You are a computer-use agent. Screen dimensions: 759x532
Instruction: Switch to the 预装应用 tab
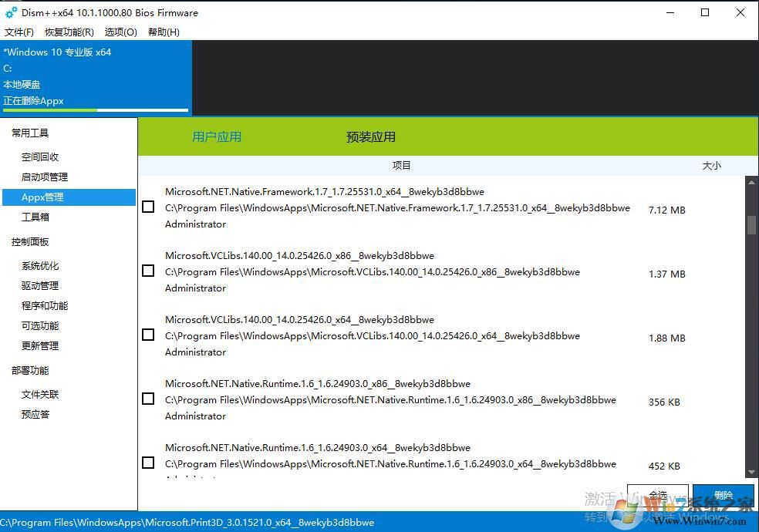pos(371,137)
